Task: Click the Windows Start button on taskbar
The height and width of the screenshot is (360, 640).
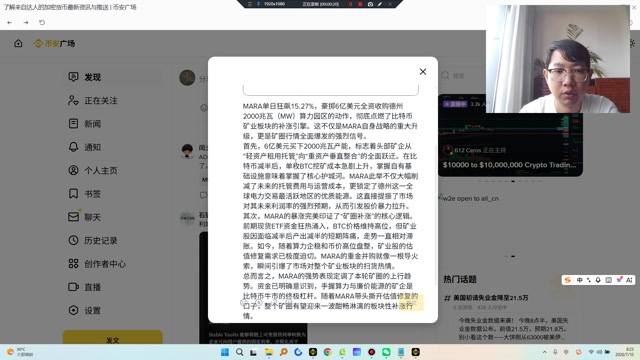Action: tap(224, 352)
